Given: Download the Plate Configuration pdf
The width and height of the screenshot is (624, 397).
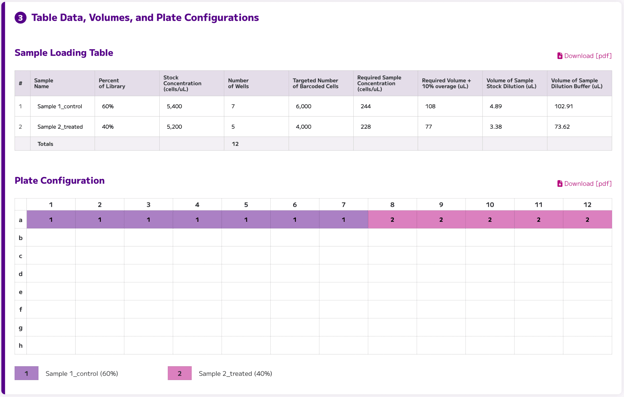Looking at the screenshot, I should pos(584,183).
